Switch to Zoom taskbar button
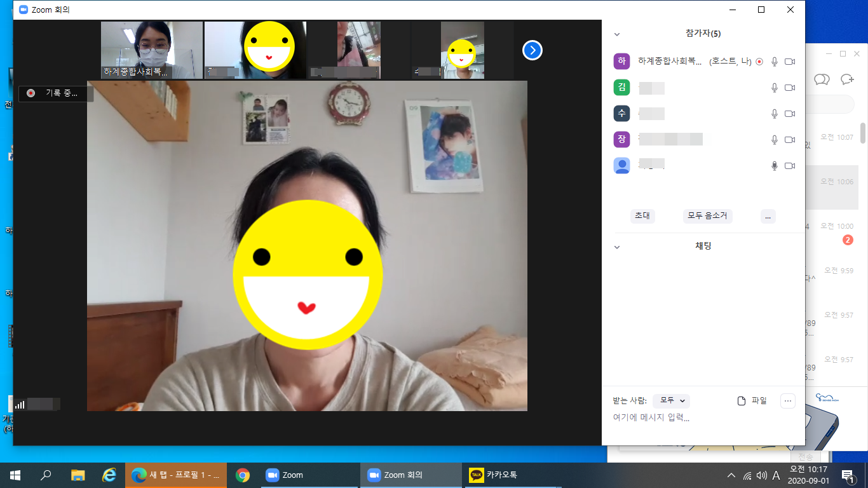Viewport: 868px width, 488px height. [309, 475]
